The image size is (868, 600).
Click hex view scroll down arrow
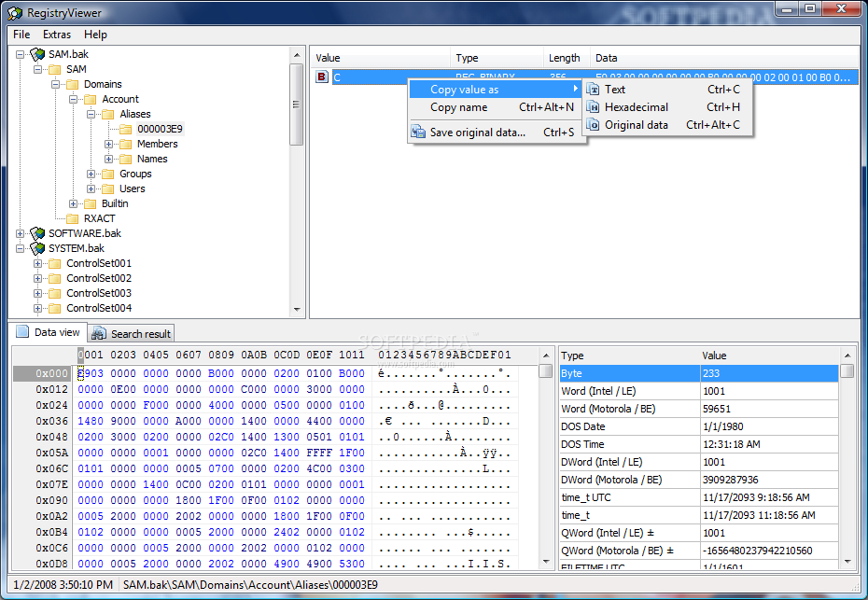click(546, 561)
